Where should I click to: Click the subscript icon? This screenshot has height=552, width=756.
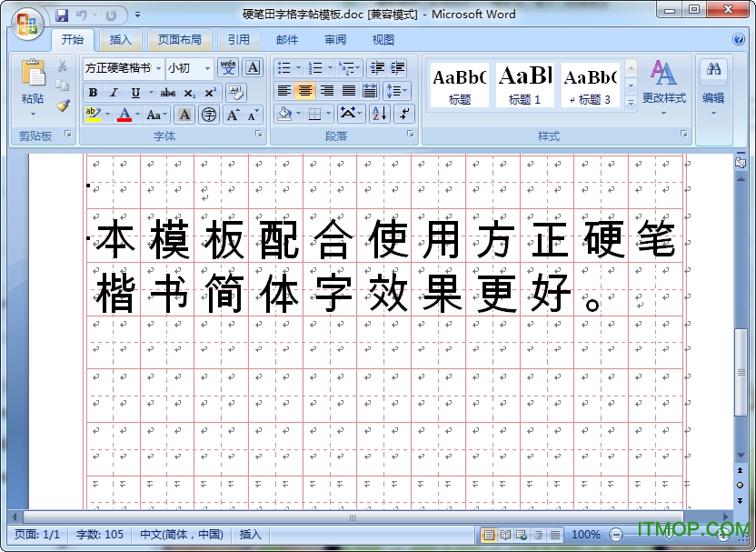coord(192,90)
